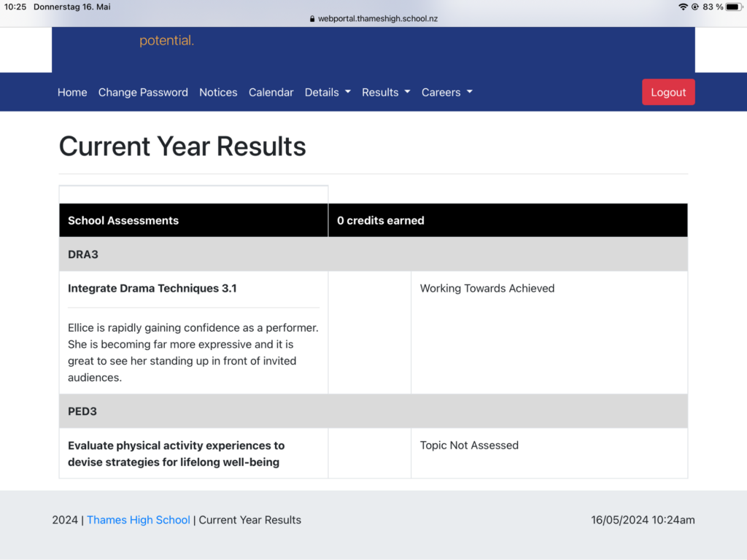Click the School Assessments table header
This screenshot has height=560, width=747.
123,220
